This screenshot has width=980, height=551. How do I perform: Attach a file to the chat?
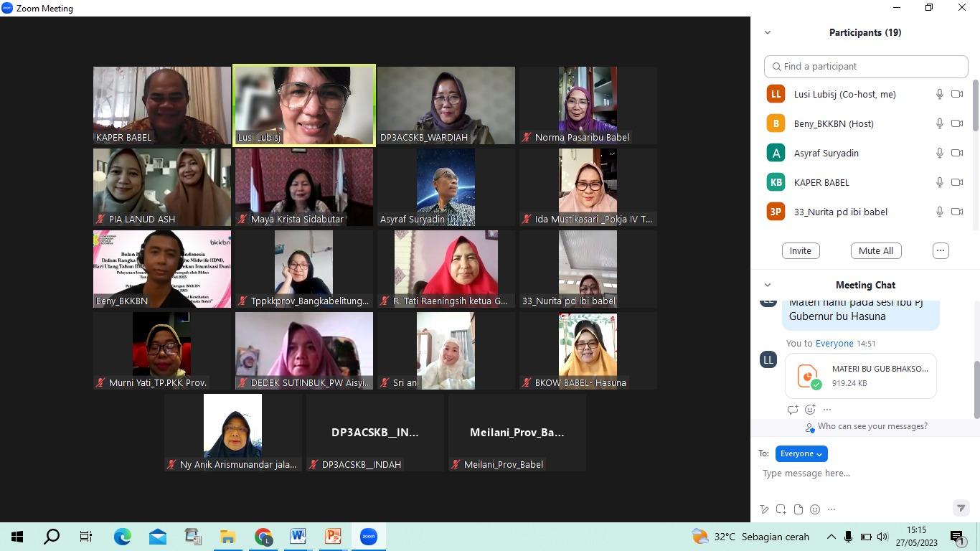click(x=798, y=509)
